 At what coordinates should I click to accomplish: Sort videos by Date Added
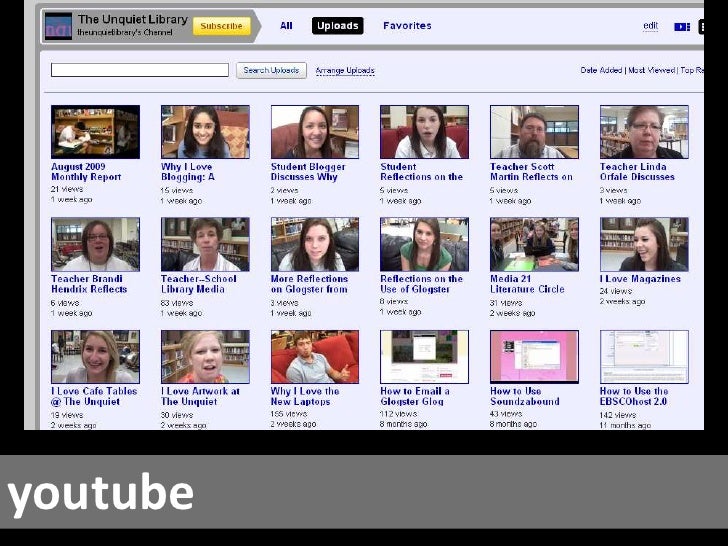click(602, 71)
